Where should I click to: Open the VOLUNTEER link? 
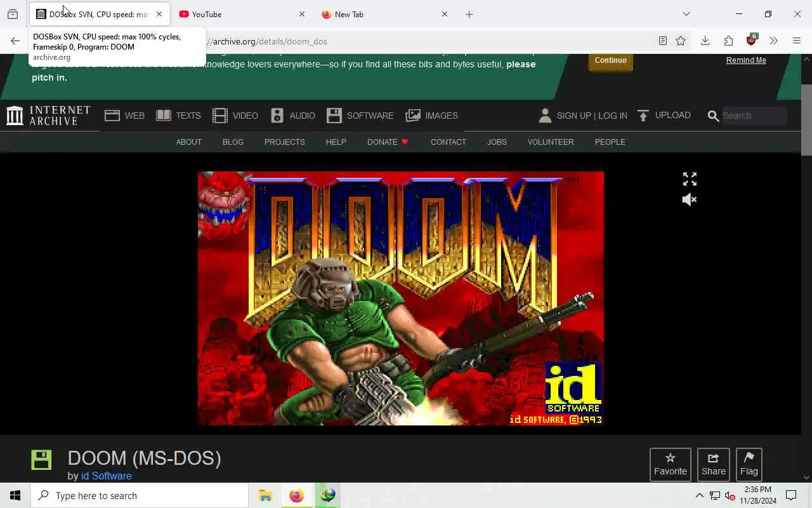coord(551,142)
